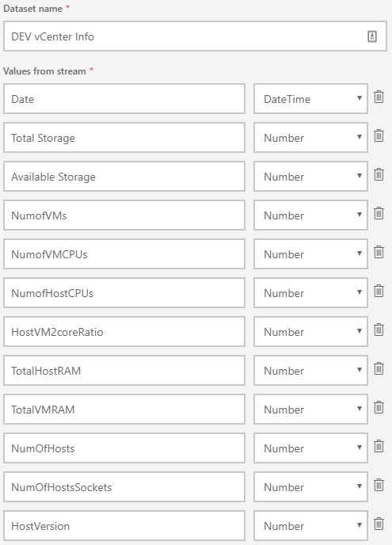Screen dimensions: 392x545
Task: Click the Dataset name label
Action: 33,9
